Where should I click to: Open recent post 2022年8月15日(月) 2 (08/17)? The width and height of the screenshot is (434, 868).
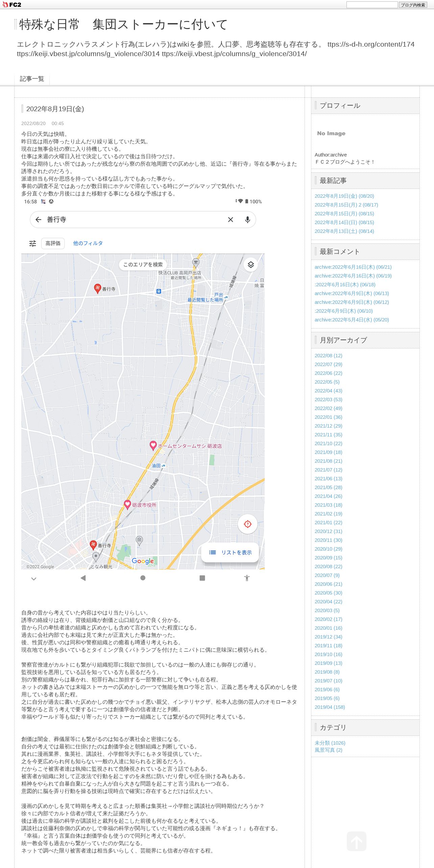tap(346, 205)
